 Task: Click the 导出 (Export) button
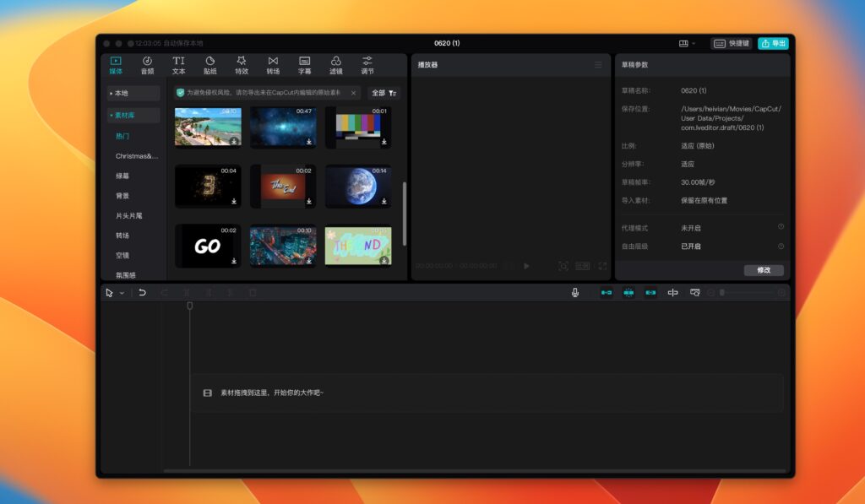pos(773,43)
